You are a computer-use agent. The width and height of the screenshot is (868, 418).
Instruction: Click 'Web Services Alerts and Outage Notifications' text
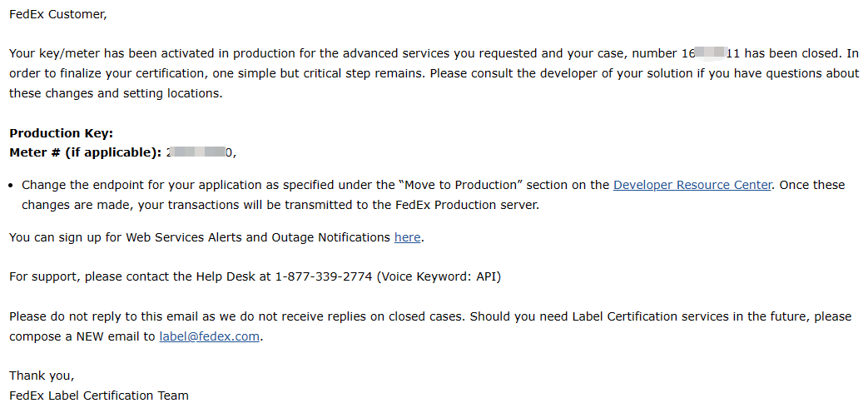pos(258,238)
